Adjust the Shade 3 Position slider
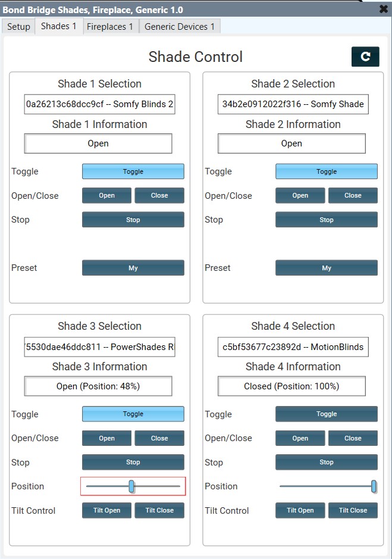The width and height of the screenshot is (392, 559). tap(131, 486)
